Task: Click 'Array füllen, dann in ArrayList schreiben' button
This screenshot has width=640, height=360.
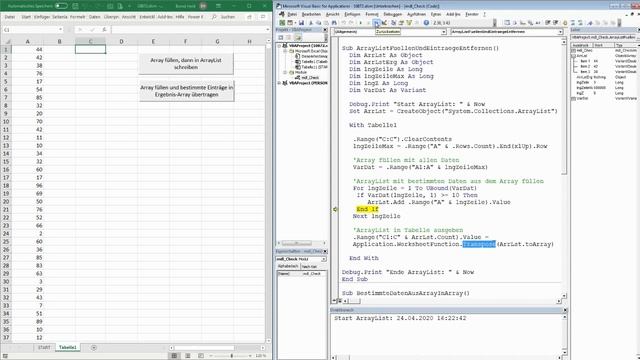Action: coord(186,64)
